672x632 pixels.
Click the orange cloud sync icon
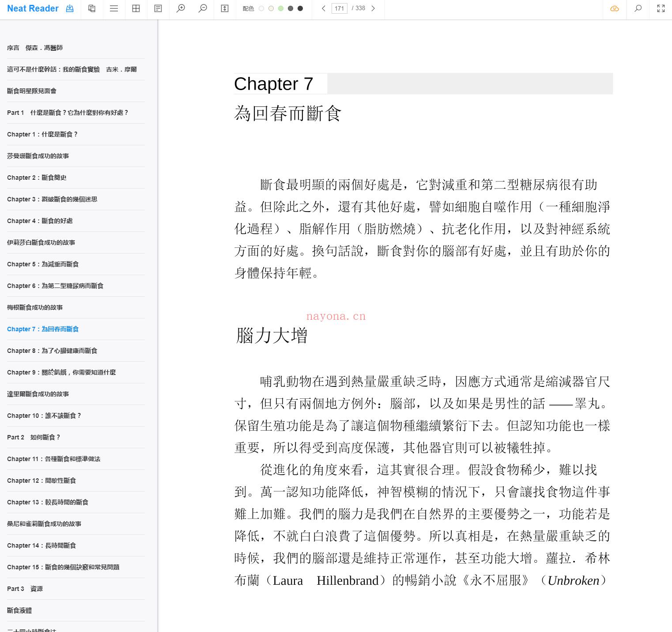(x=615, y=8)
